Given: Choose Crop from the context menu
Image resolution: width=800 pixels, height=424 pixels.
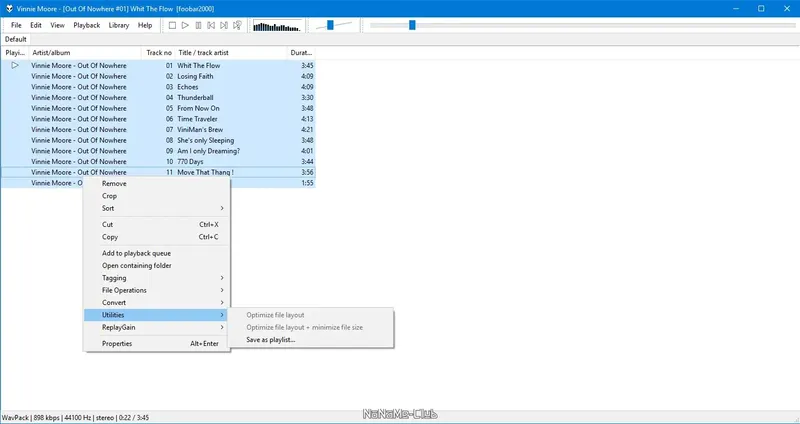Looking at the screenshot, I should click(x=157, y=196).
